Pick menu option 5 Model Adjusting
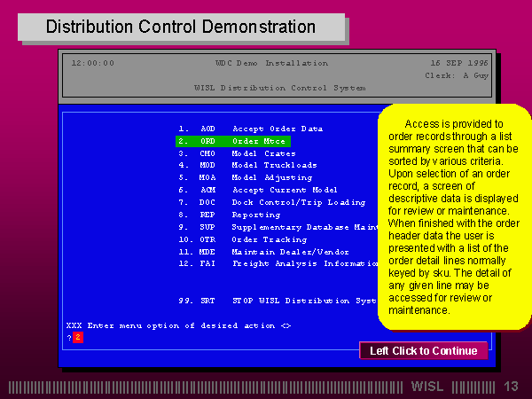The width and height of the screenshot is (532, 399). pos(271,177)
